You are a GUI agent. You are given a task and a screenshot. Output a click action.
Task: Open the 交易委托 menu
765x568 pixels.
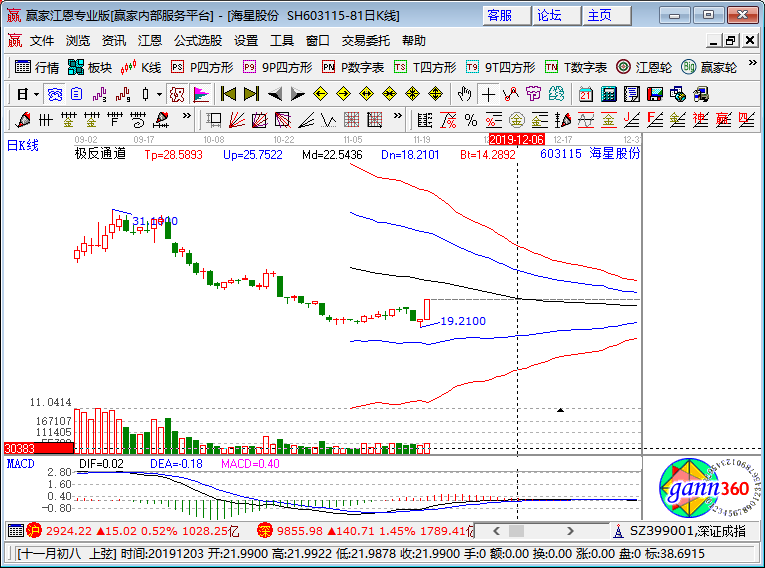pyautogui.click(x=366, y=41)
